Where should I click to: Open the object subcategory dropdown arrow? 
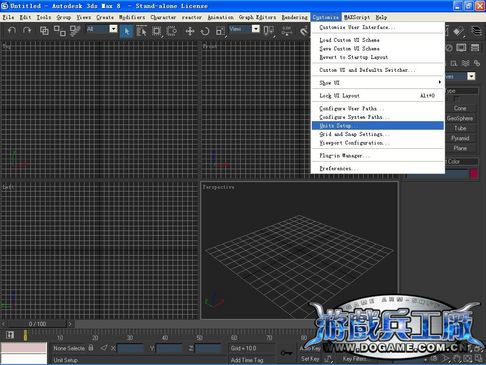coord(471,76)
